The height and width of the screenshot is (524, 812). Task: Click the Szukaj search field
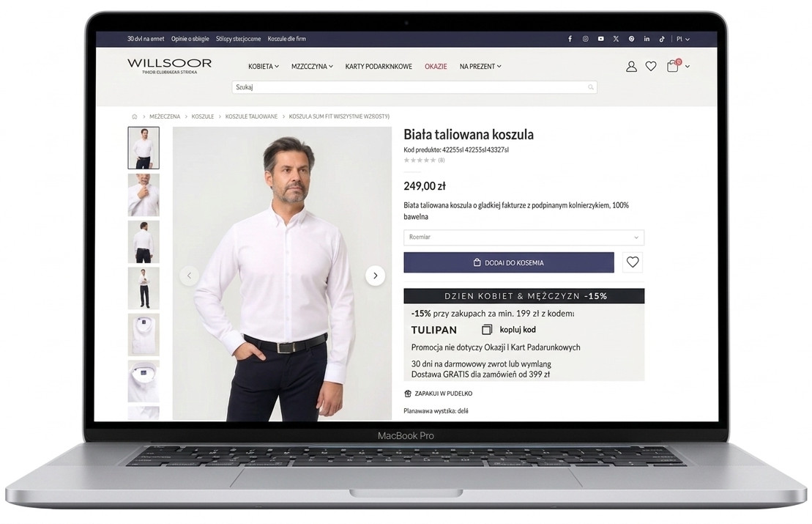(414, 87)
